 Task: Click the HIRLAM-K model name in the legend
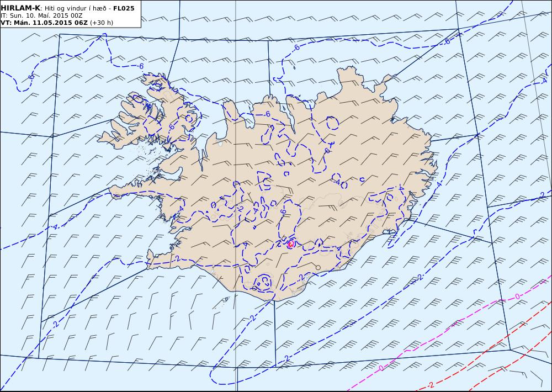[x=20, y=8]
